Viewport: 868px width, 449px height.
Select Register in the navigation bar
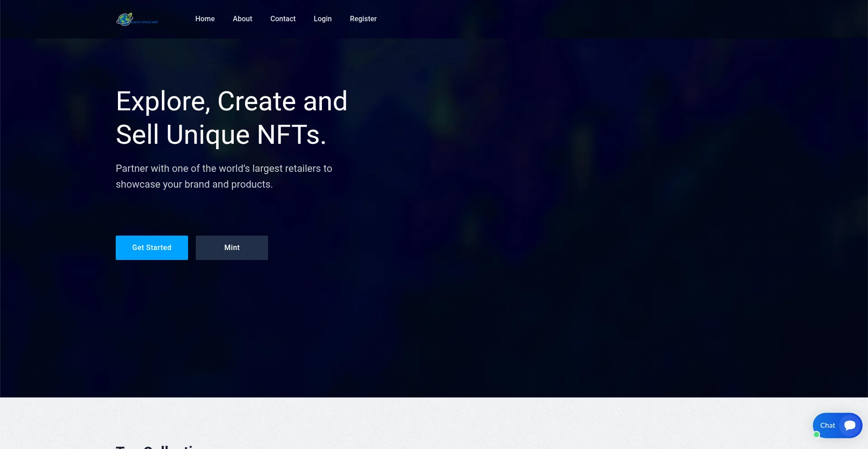[x=363, y=19]
